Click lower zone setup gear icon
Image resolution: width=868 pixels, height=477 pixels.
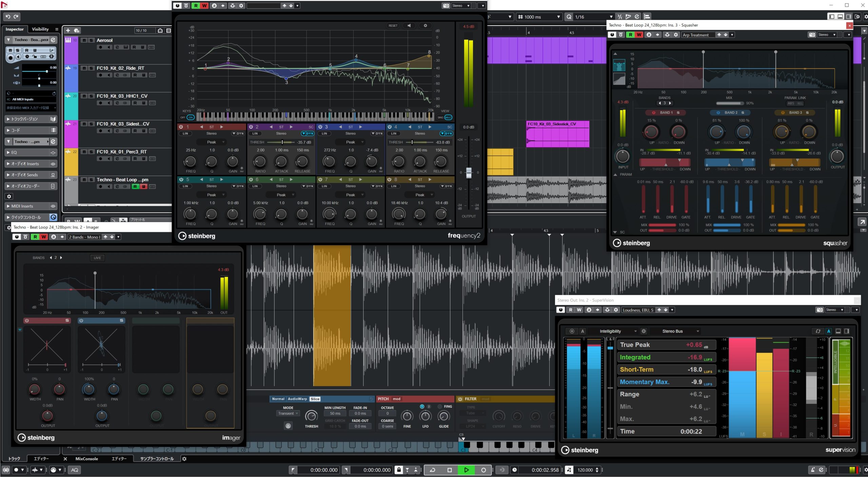pos(184,459)
